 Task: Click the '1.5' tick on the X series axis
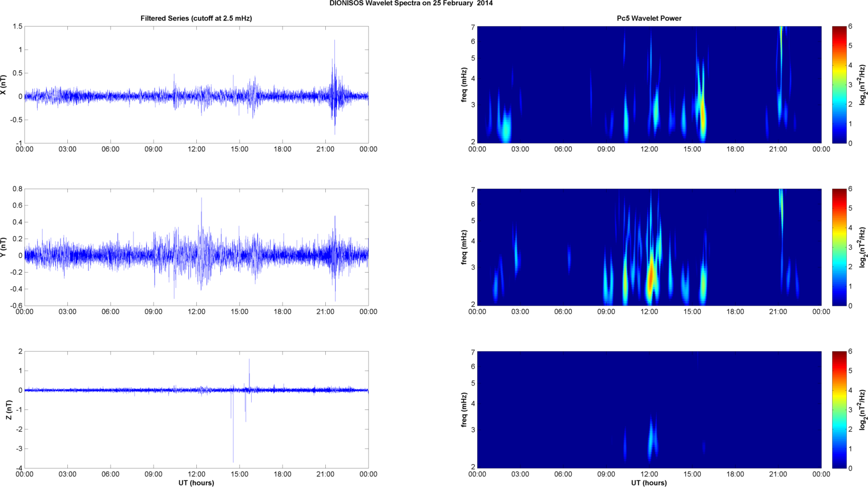17,27
